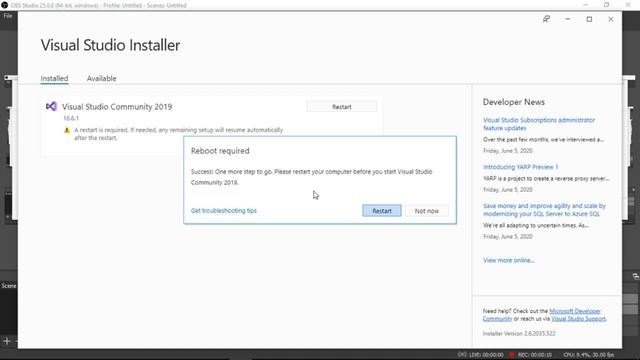
Task: Open Save money with Azure SQL news link
Action: pos(544,210)
